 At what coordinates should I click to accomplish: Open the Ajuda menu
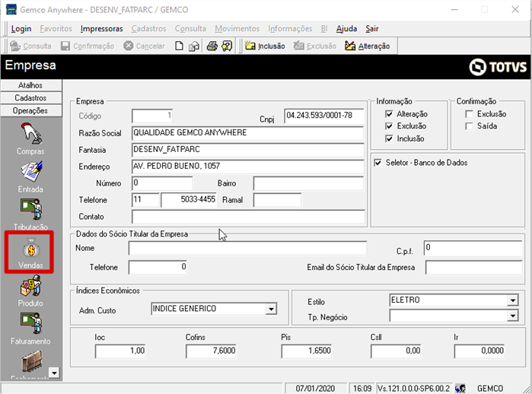tap(346, 29)
